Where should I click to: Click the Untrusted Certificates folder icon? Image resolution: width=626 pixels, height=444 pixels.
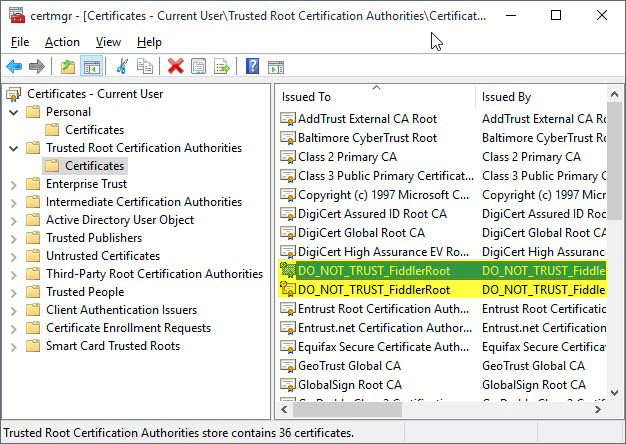(x=33, y=256)
